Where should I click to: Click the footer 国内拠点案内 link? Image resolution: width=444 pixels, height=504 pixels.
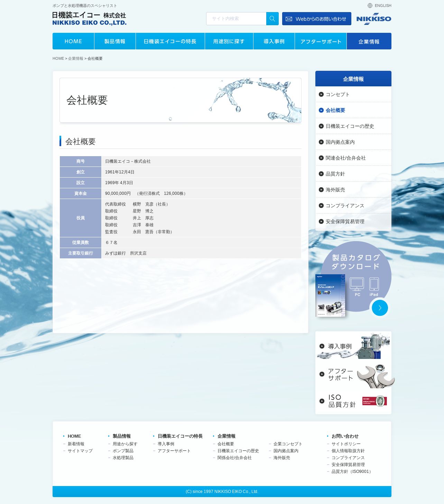tap(286, 451)
